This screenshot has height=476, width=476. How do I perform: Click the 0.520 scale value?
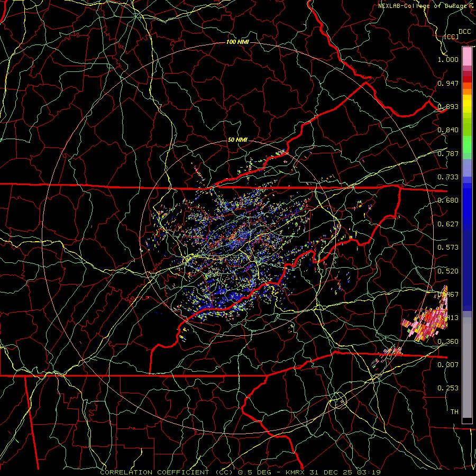pos(448,271)
